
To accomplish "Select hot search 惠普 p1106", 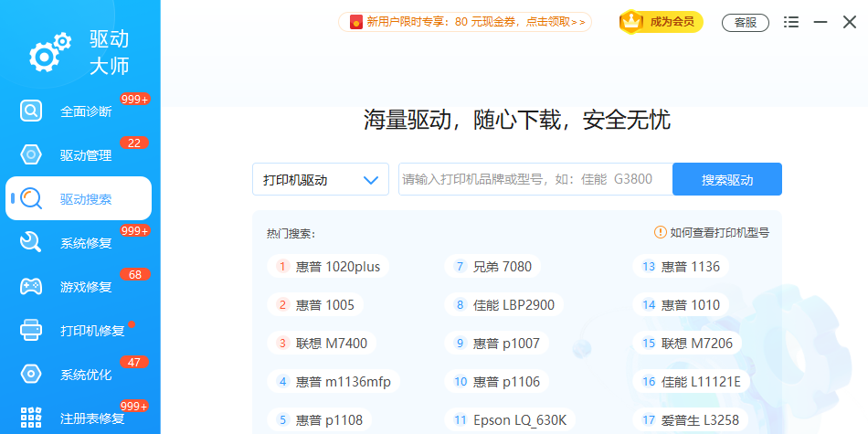I will pyautogui.click(x=496, y=381).
